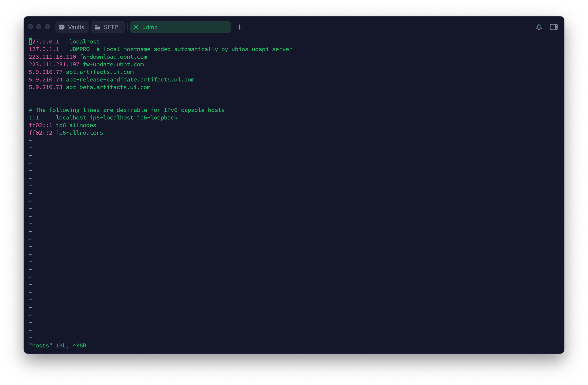Click apt-beta.artifacts.ui.com hostname
Viewport: 588px width, 385px height.
tap(108, 87)
